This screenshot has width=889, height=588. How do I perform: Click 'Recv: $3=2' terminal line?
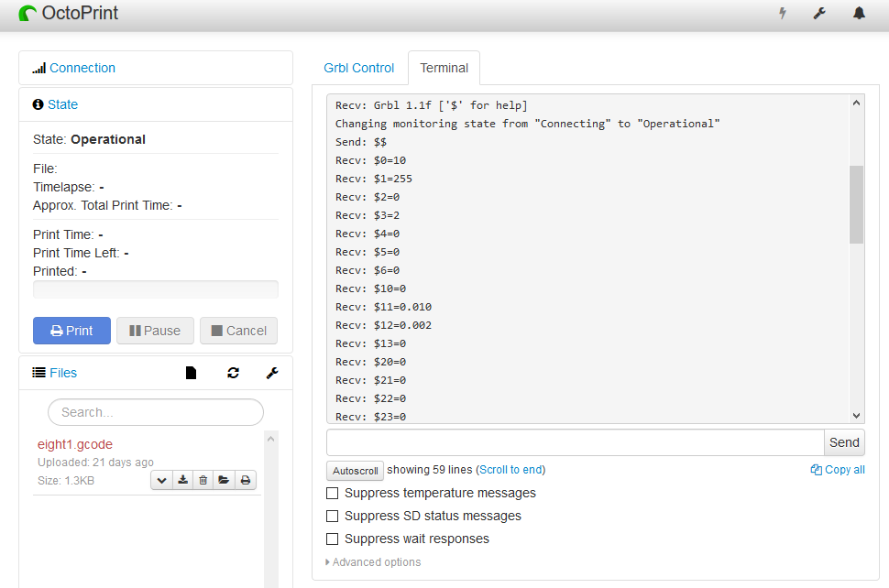(368, 215)
